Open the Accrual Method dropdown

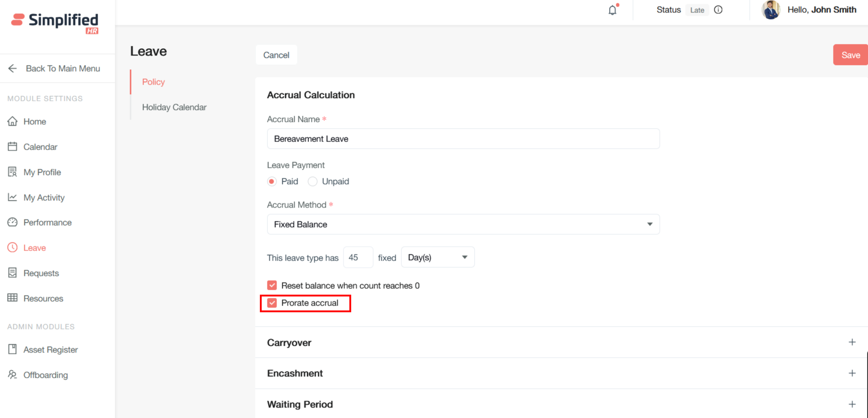tap(463, 224)
